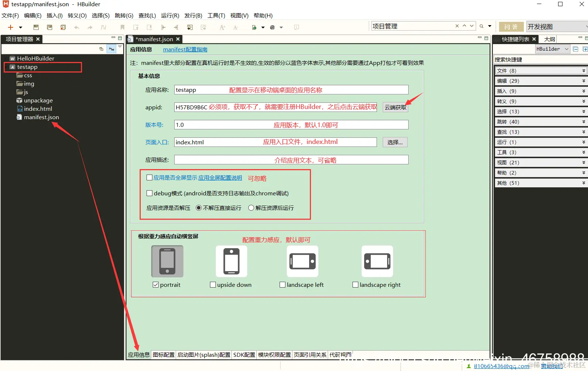Toggle the editor-sync arrows icon in 项目管理器
The height and width of the screenshot is (371, 588).
111,48
